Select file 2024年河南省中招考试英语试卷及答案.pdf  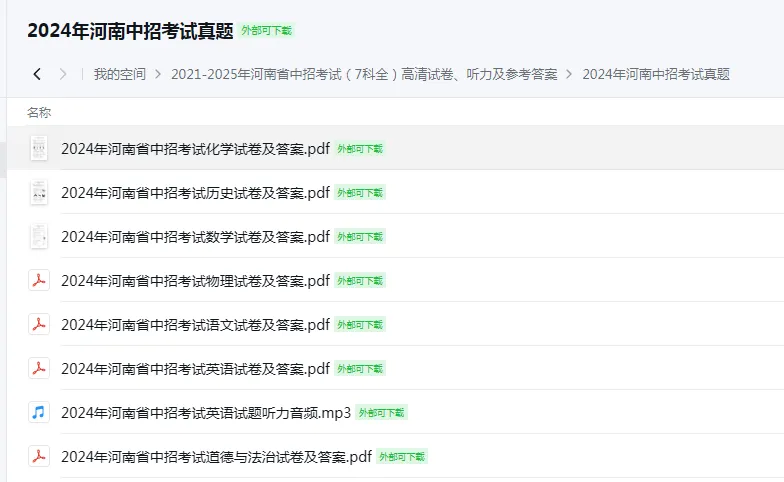[x=196, y=368]
